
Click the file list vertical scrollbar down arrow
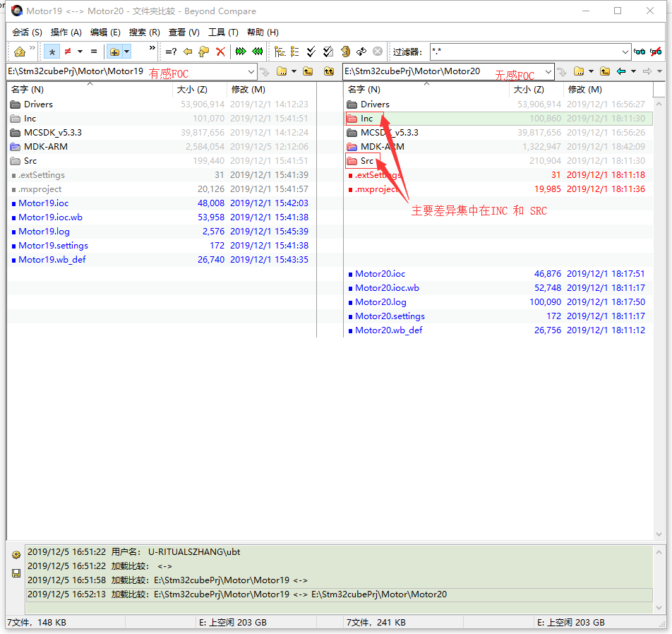pos(659,534)
